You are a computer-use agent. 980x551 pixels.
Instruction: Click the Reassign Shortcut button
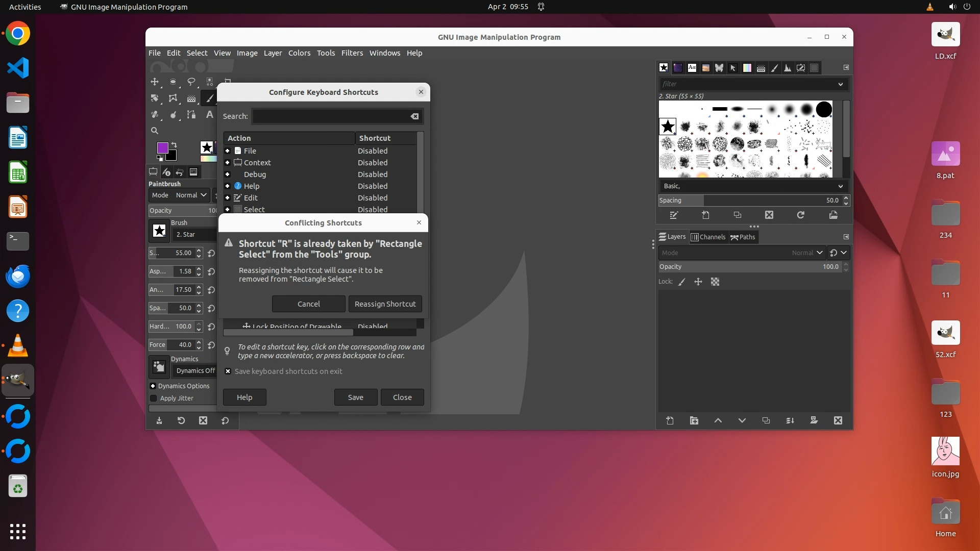pos(385,304)
